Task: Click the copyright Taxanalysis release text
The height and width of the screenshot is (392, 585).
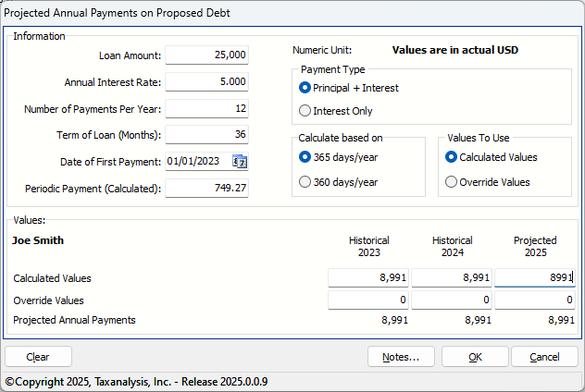Action: tap(136, 382)
